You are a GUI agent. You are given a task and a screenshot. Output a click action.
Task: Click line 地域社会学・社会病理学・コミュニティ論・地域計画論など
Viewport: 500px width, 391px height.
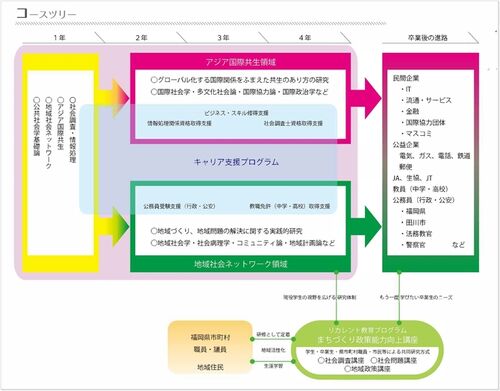click(x=243, y=243)
